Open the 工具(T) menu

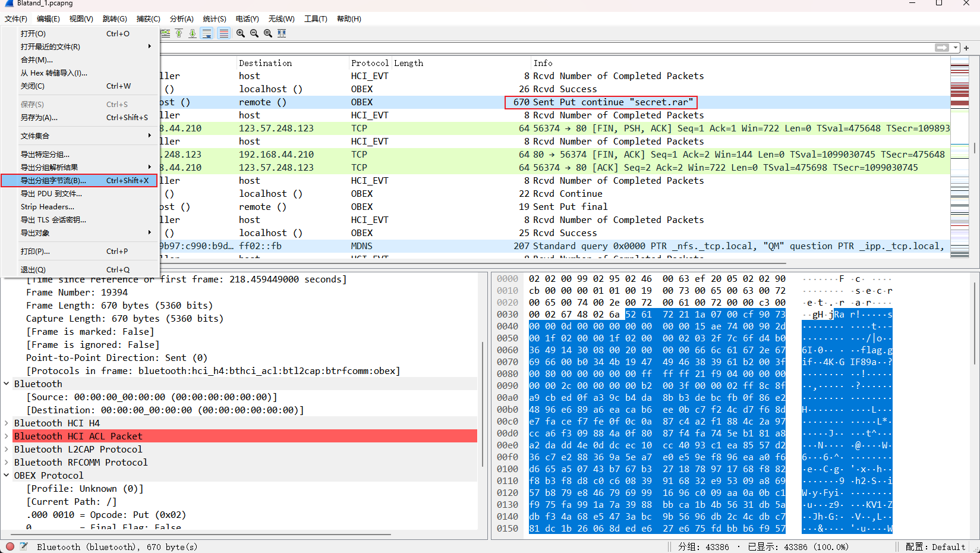[316, 19]
